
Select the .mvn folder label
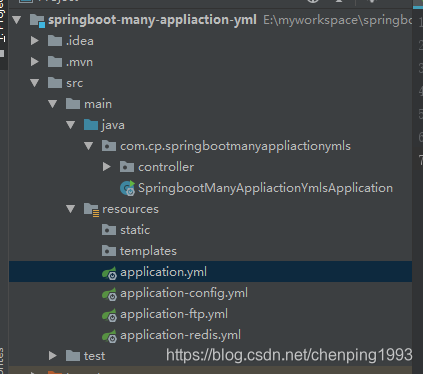point(79,62)
